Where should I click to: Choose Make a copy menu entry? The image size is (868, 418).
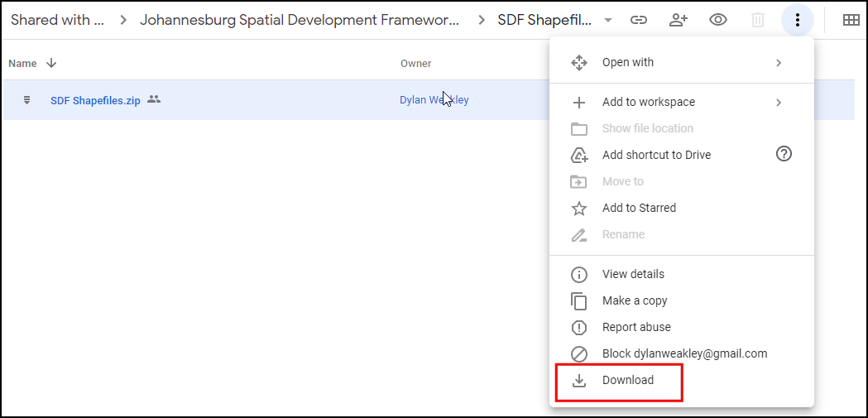click(x=634, y=301)
